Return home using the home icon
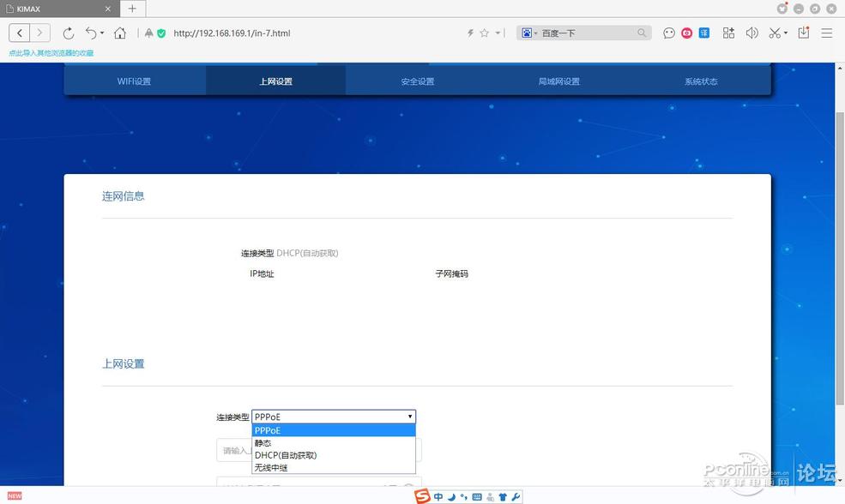This screenshot has height=504, width=845. pos(120,33)
